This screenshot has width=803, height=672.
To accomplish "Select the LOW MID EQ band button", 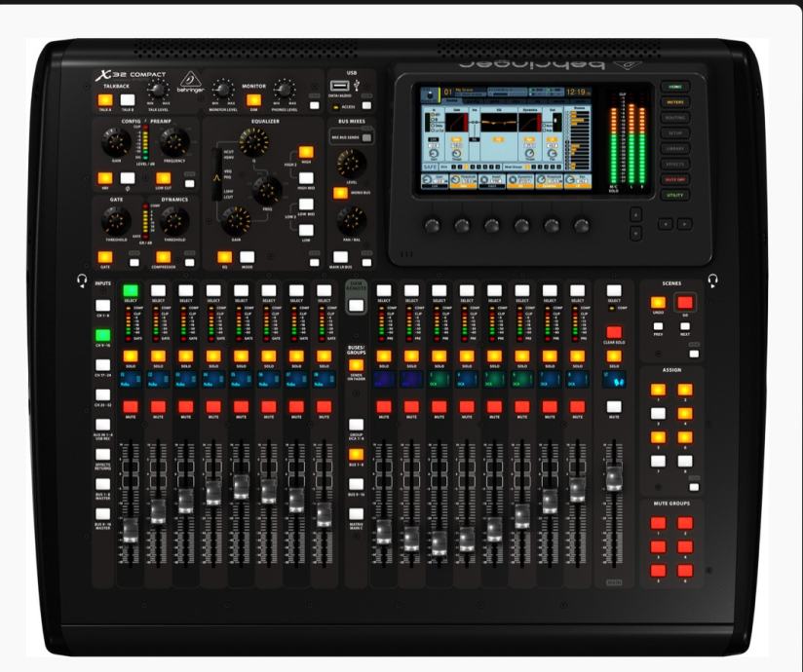I will coord(306,205).
